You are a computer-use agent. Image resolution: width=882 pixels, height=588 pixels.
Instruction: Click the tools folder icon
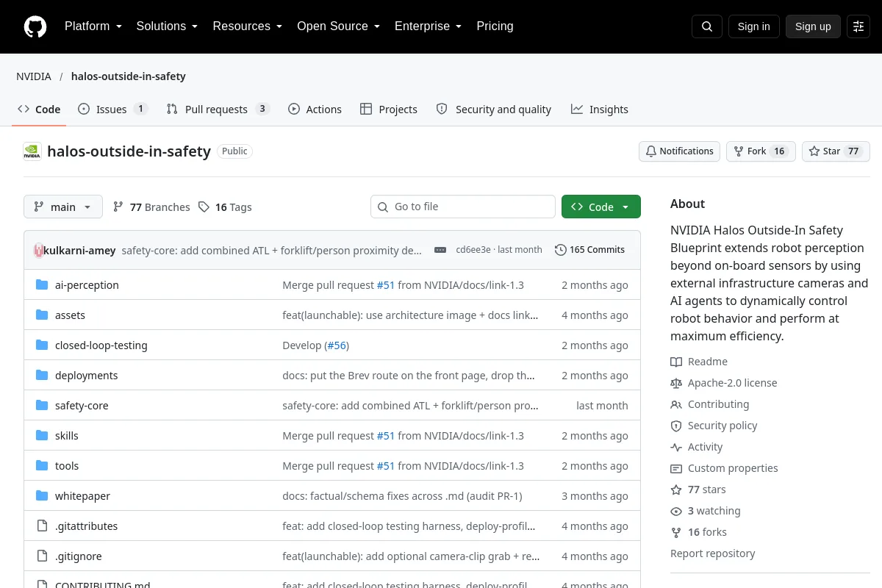click(x=42, y=465)
